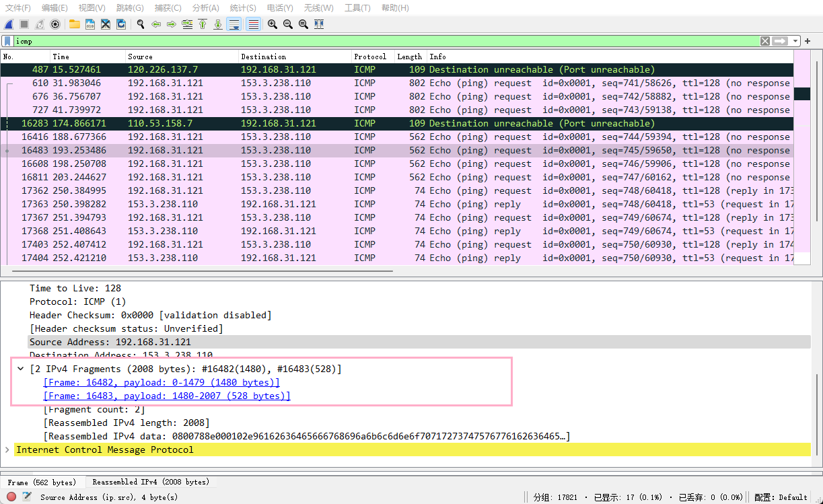
Task: Go back to previous packet arrow
Action: click(156, 24)
